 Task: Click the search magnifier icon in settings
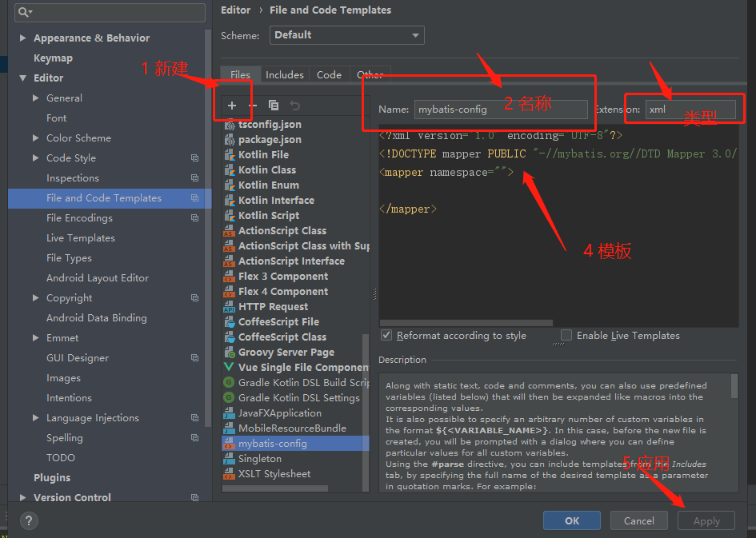click(x=25, y=12)
